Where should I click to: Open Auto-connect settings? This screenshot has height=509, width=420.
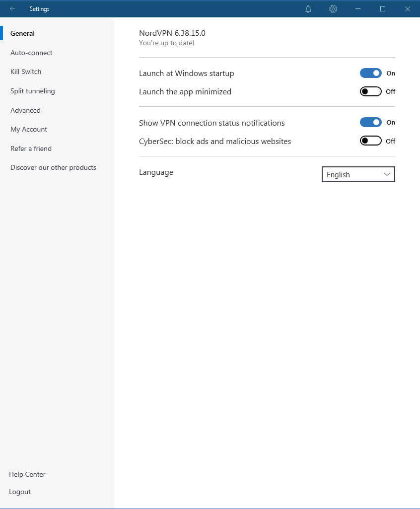tap(31, 53)
